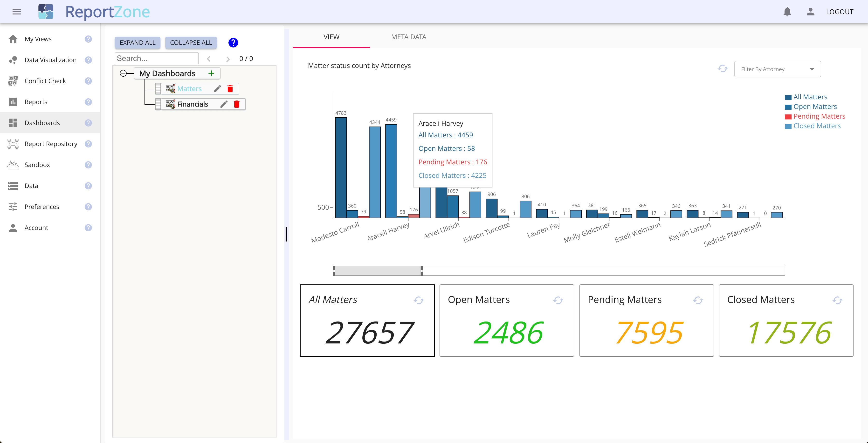Click the user profile icon
The image size is (868, 443).
(x=810, y=12)
